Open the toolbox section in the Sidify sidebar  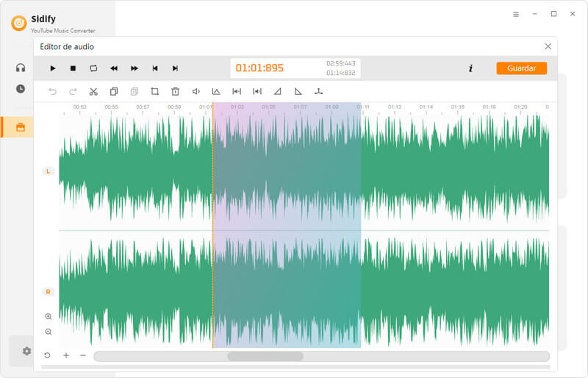pos(21,127)
